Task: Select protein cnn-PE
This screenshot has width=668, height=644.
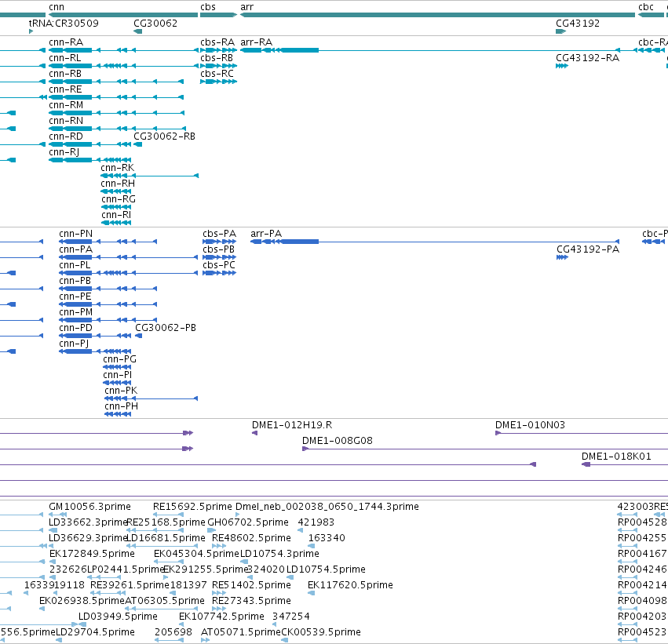Action: coord(75,297)
